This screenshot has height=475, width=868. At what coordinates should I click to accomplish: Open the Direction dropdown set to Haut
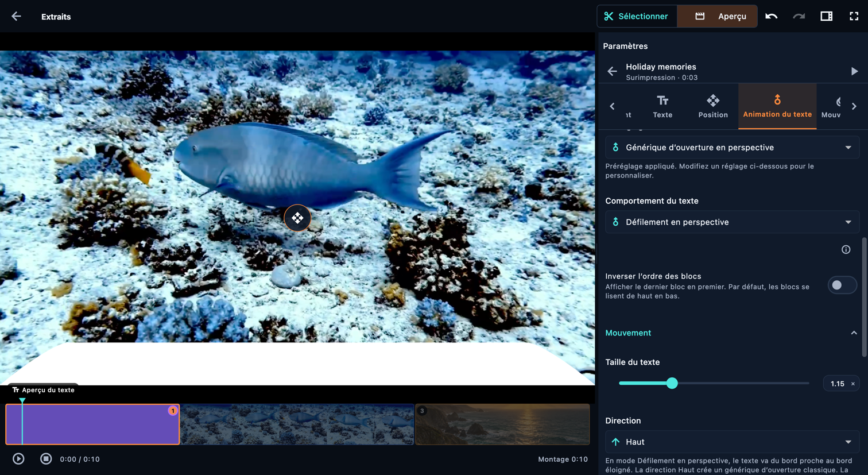click(x=732, y=442)
